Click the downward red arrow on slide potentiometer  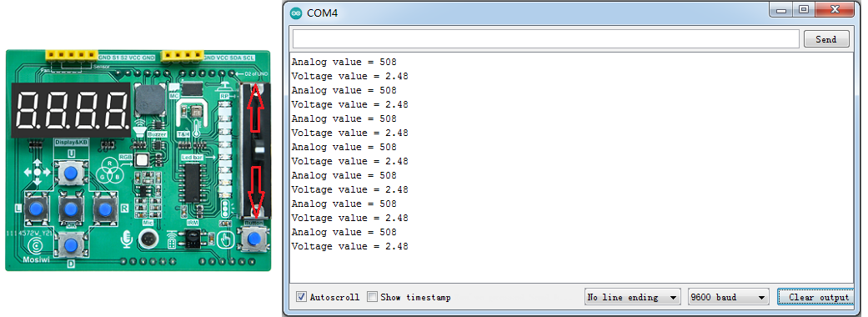pos(256,190)
